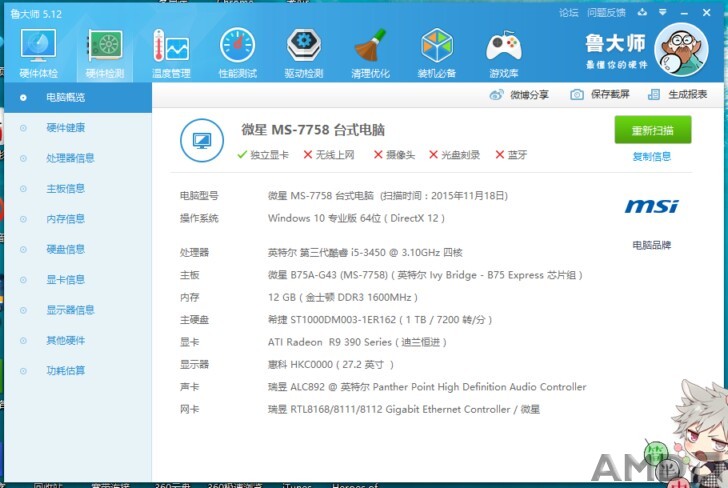
Task: Click the Windows 10 operating system text
Action: click(x=356, y=218)
